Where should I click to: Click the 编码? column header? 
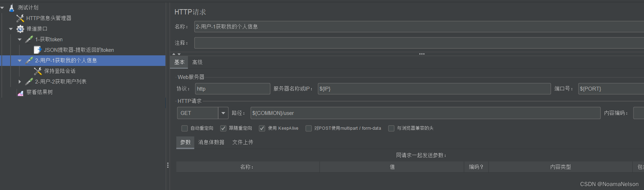(x=476, y=167)
